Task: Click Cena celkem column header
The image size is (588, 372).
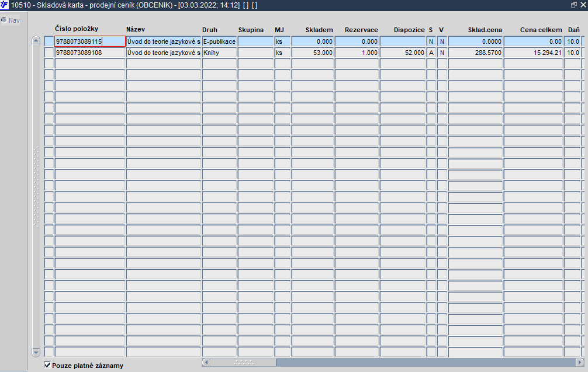Action: tap(541, 30)
